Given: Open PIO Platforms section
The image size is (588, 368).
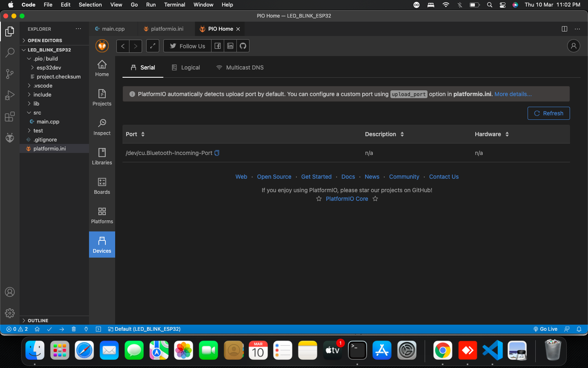Looking at the screenshot, I should point(102,215).
